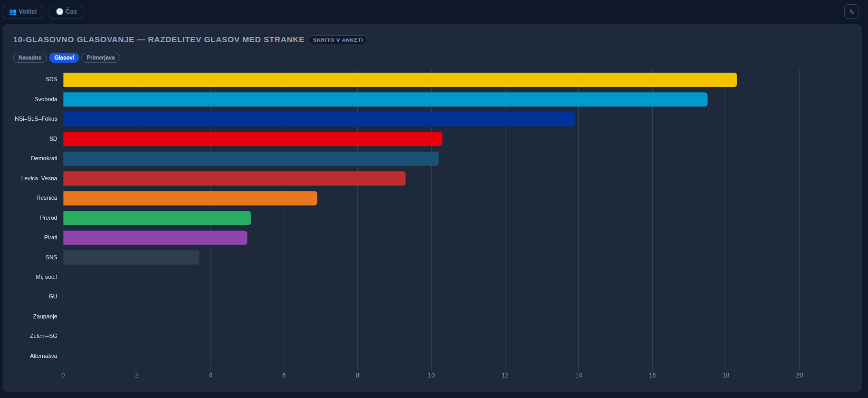Open the Čas time view
Screen dimensions: 868x398
66,12
